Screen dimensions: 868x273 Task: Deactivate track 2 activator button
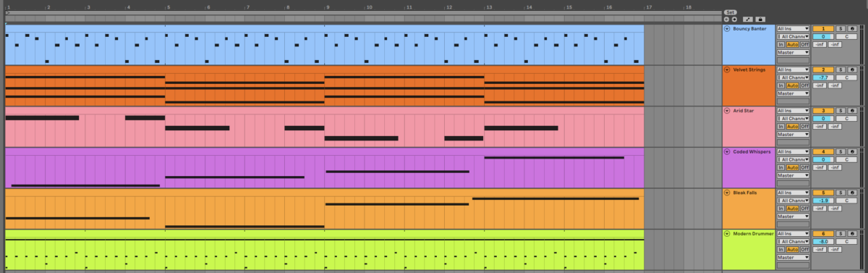click(x=823, y=70)
